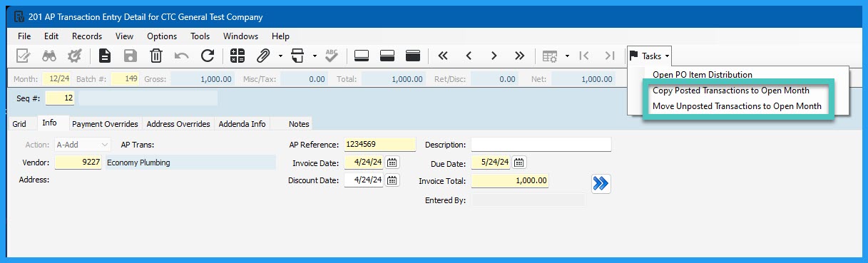
Task: Choose Copy Posted Transactions to Open Month
Action: (x=731, y=91)
